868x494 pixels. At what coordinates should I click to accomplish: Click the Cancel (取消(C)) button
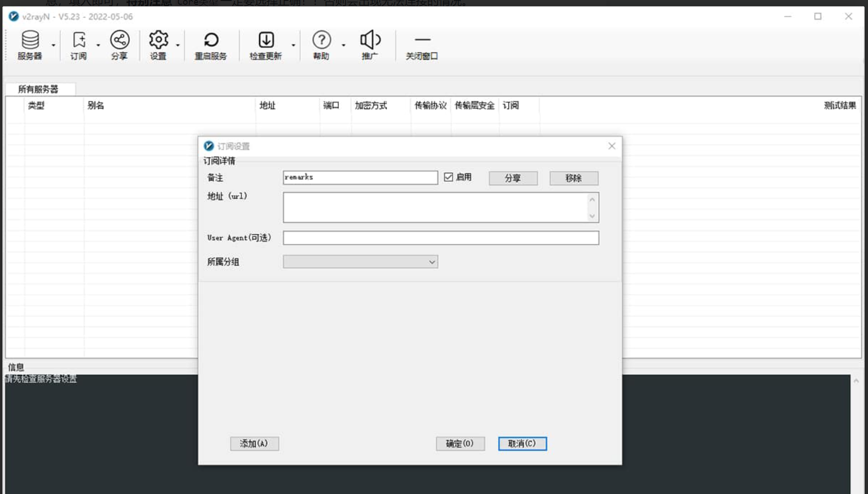pyautogui.click(x=523, y=444)
